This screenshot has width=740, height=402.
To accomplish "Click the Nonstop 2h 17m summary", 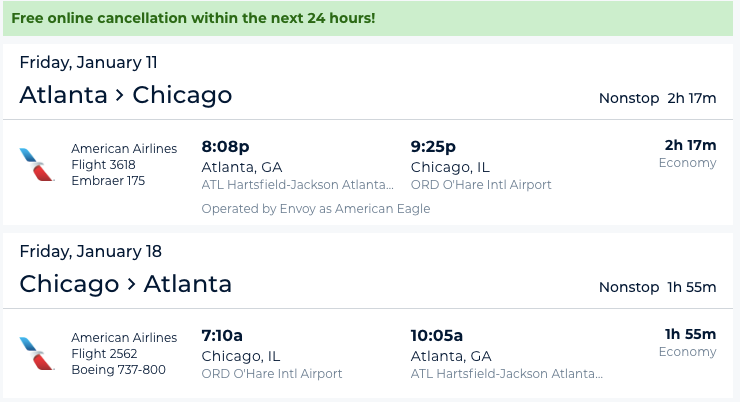I will pyautogui.click(x=657, y=98).
